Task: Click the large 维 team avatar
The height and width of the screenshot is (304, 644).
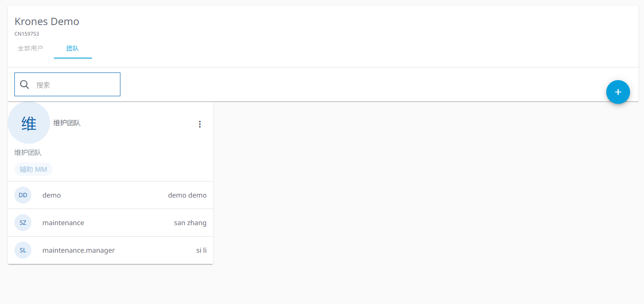Action: point(29,123)
